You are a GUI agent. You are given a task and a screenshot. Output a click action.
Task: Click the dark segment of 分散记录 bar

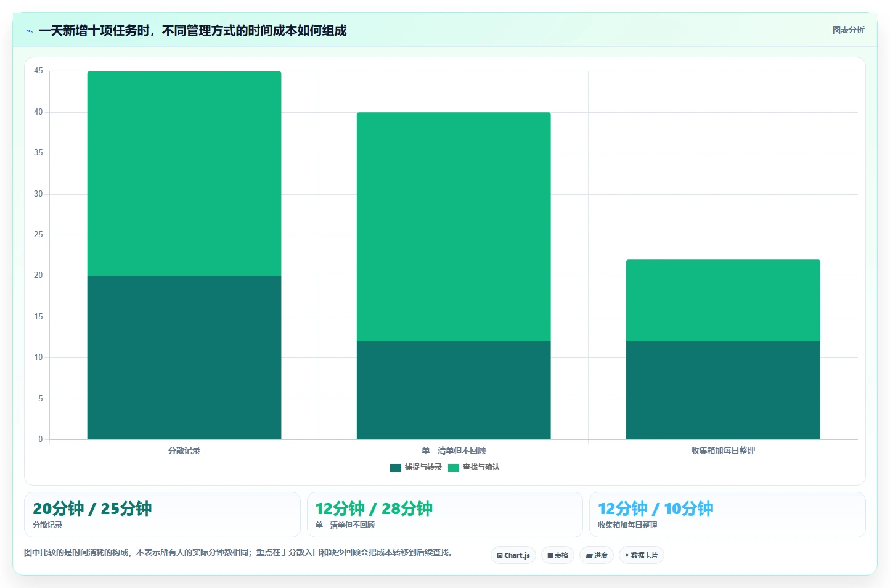184,357
